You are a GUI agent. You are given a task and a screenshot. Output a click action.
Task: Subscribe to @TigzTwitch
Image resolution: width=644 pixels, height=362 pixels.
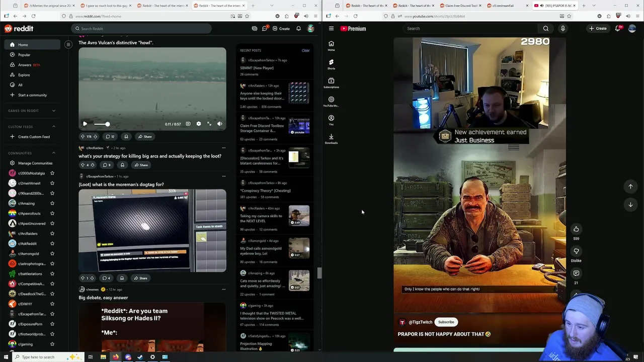click(446, 322)
